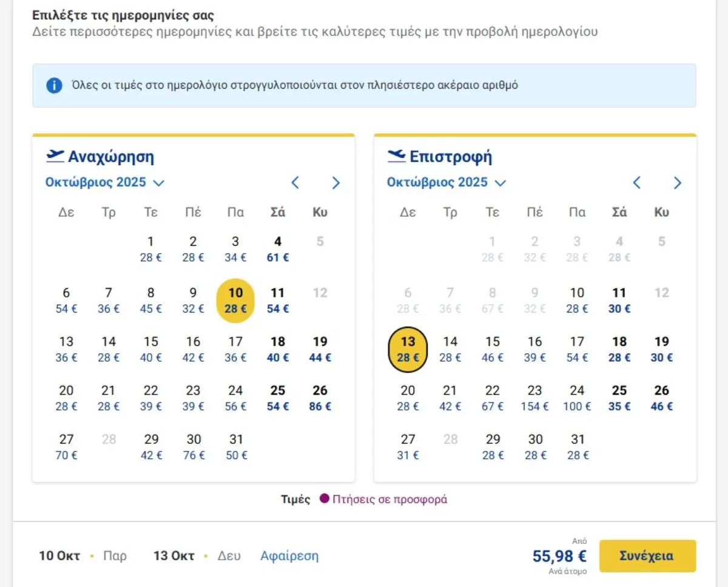728x587 pixels.
Task: Pick return date 23 priced 154 €
Action: click(x=534, y=398)
